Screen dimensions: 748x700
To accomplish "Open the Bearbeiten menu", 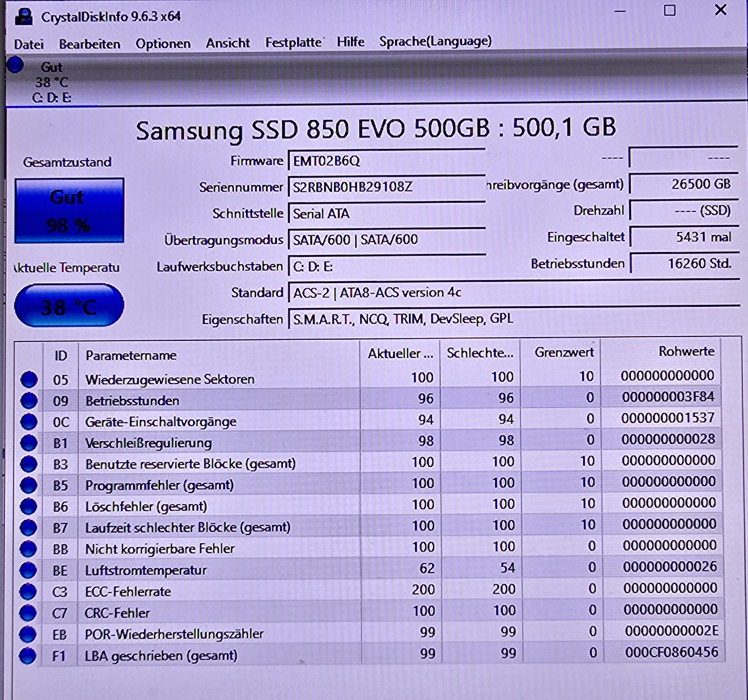I will tap(90, 44).
